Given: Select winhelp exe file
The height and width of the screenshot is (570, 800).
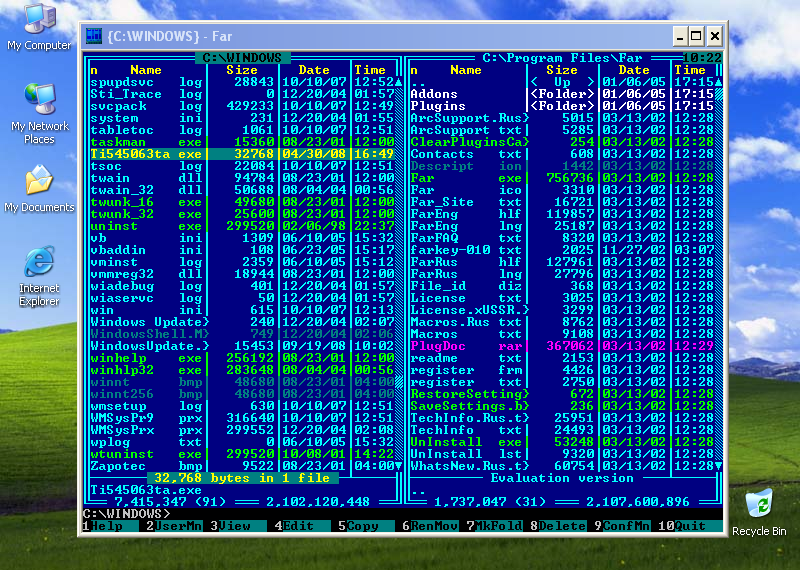Looking at the screenshot, I should point(242,358).
